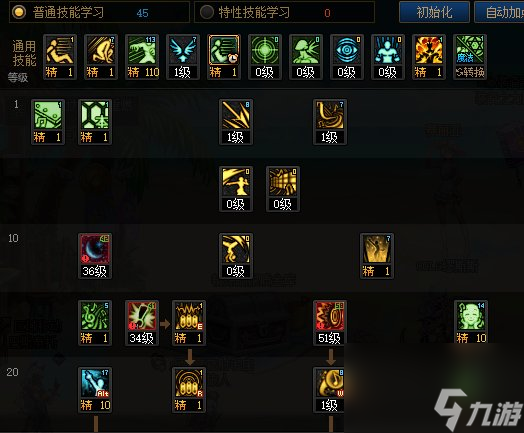Select the 普通技能学习 radio button
Screen dimensions: 524x433
(19, 12)
